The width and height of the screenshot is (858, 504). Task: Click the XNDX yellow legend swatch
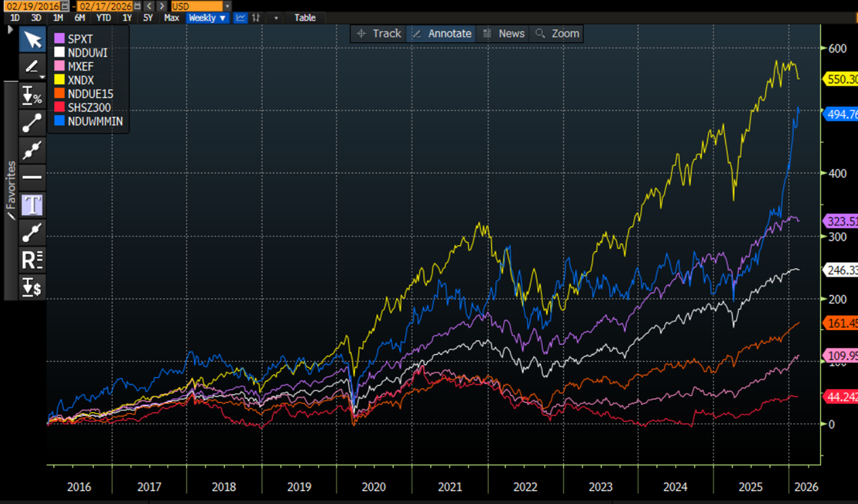[x=59, y=80]
